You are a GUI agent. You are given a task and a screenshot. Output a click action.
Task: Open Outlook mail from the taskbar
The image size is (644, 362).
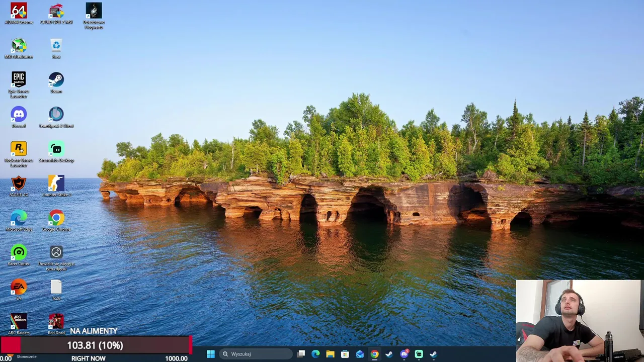coord(360,354)
